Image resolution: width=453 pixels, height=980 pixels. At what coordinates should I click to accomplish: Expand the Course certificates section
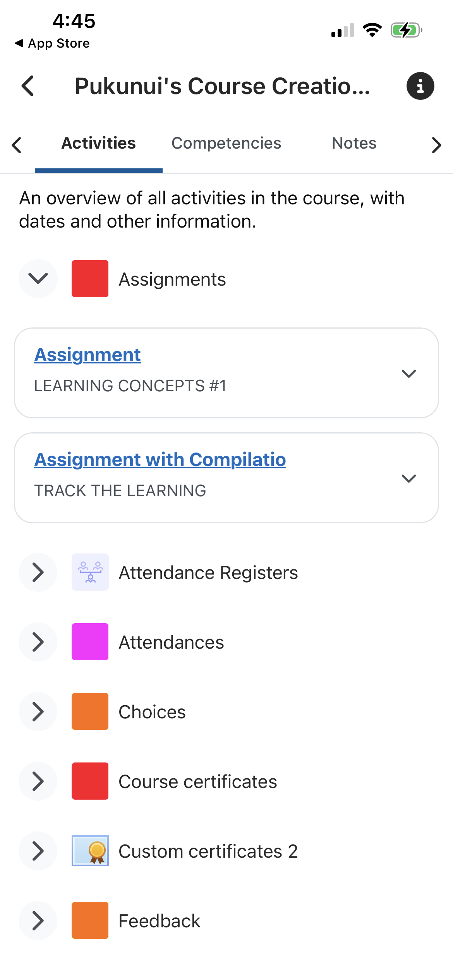click(38, 781)
